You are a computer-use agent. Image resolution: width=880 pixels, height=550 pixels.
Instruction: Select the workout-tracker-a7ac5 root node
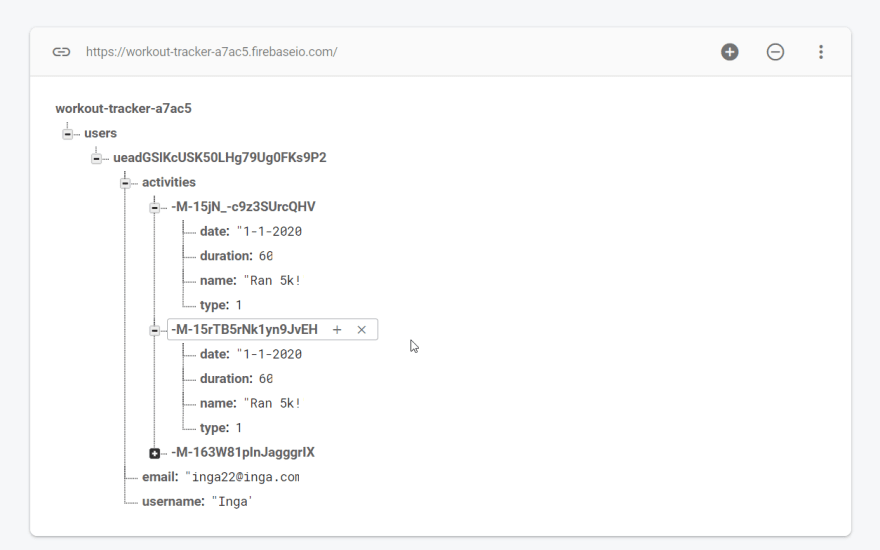[123, 108]
